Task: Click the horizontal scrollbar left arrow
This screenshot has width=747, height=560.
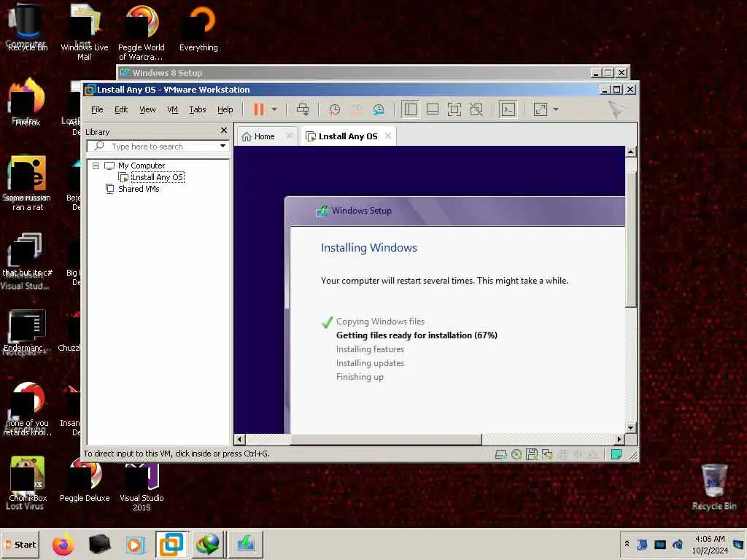Action: [x=239, y=439]
